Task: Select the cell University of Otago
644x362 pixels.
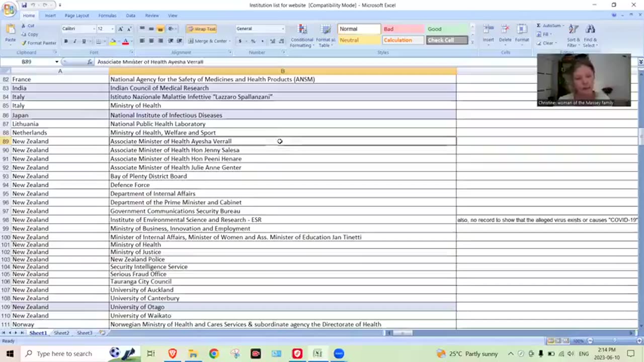Action: click(283, 307)
